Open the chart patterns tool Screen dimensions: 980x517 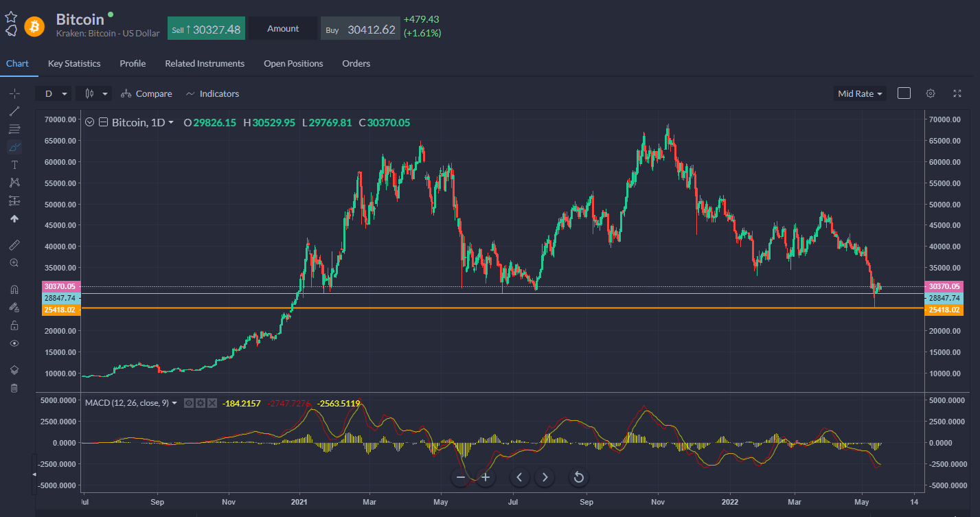pyautogui.click(x=14, y=183)
